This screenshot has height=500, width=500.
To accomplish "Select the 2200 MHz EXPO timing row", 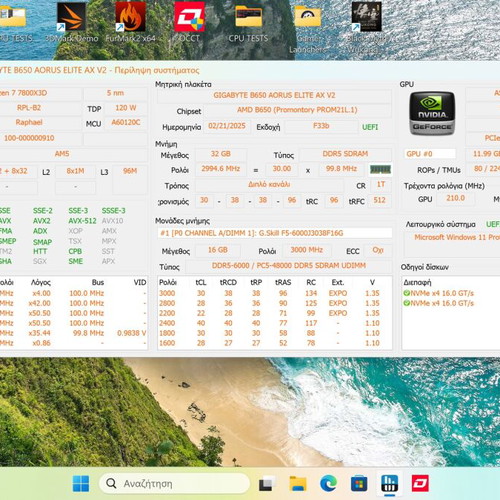I will (x=274, y=313).
